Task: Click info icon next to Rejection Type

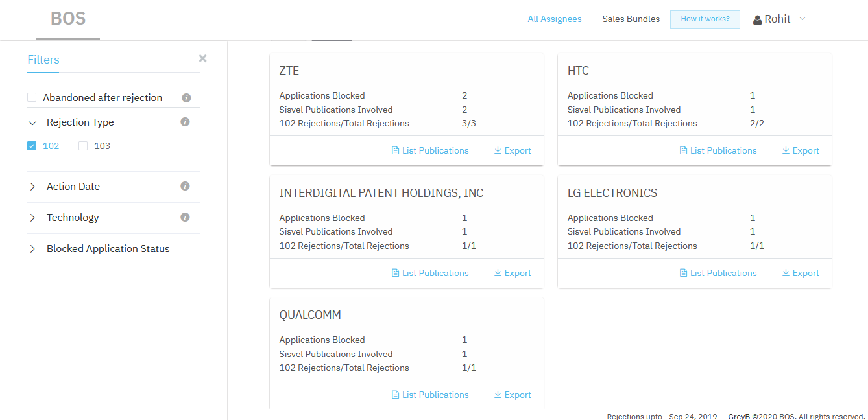Action: (185, 122)
